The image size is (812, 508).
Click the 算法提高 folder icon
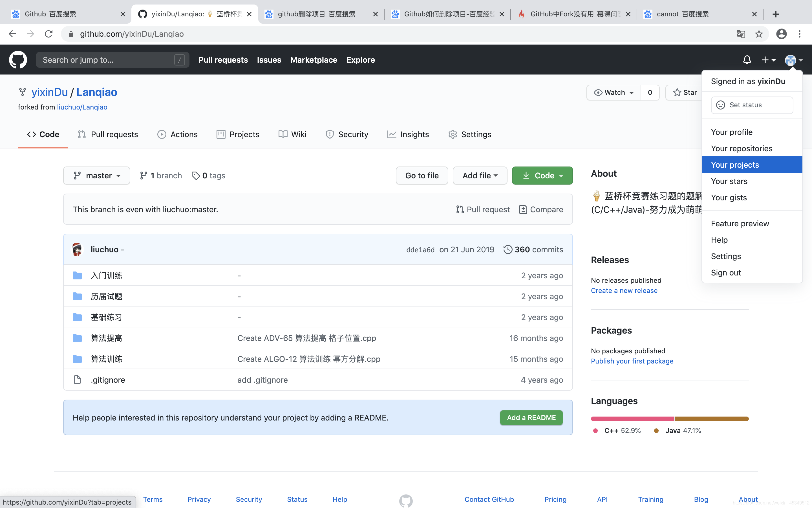pyautogui.click(x=77, y=338)
